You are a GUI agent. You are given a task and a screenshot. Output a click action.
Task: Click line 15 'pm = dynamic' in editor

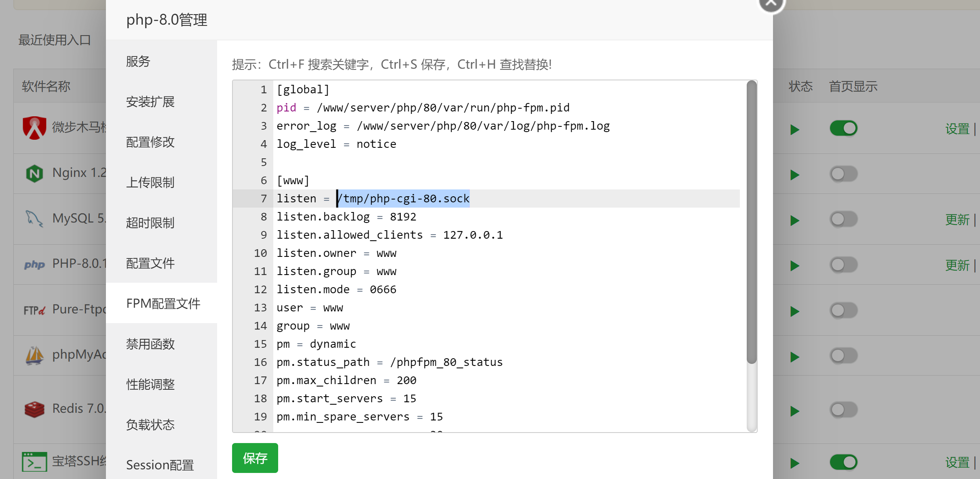click(316, 344)
